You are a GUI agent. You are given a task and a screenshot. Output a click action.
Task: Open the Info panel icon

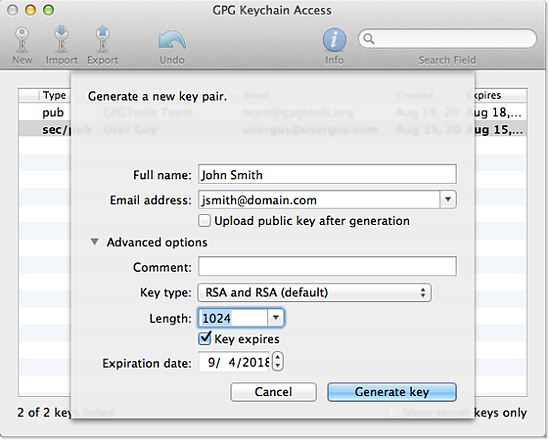pyautogui.click(x=334, y=40)
